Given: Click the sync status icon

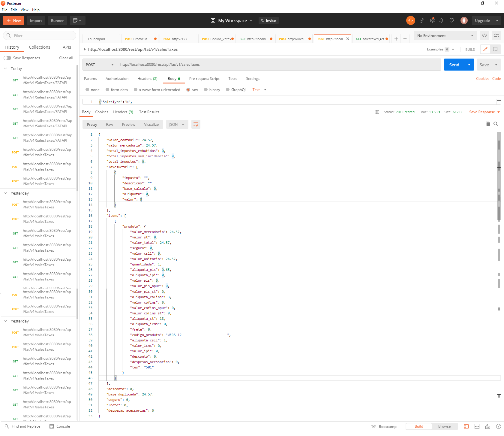Looking at the screenshot, I should pyautogui.click(x=410, y=20).
